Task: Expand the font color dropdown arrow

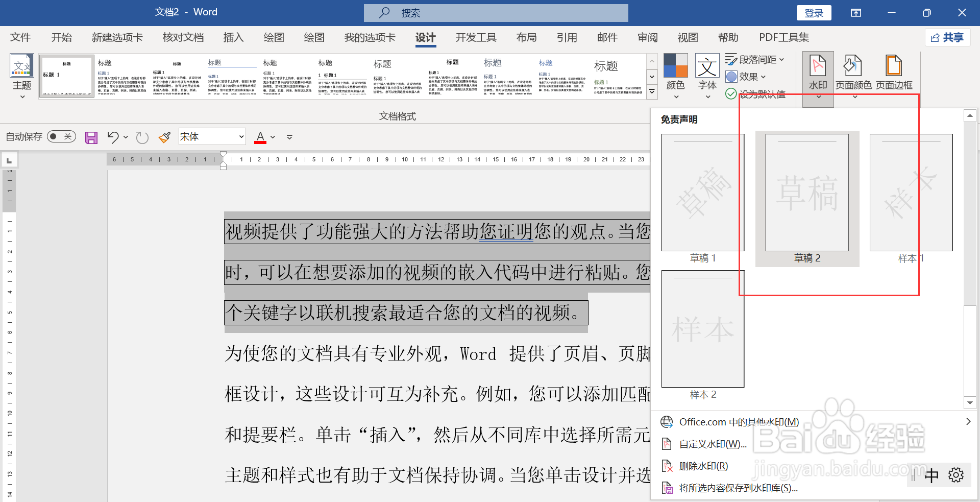Action: [x=273, y=137]
